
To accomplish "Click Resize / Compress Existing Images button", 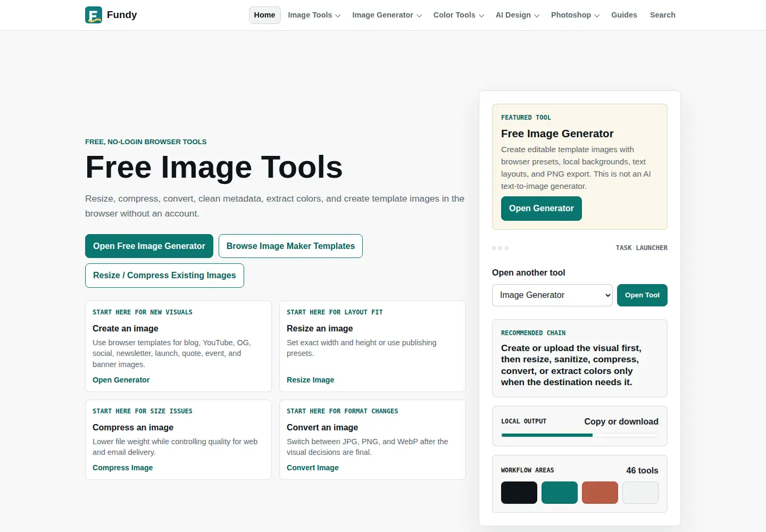I will pyautogui.click(x=164, y=276).
